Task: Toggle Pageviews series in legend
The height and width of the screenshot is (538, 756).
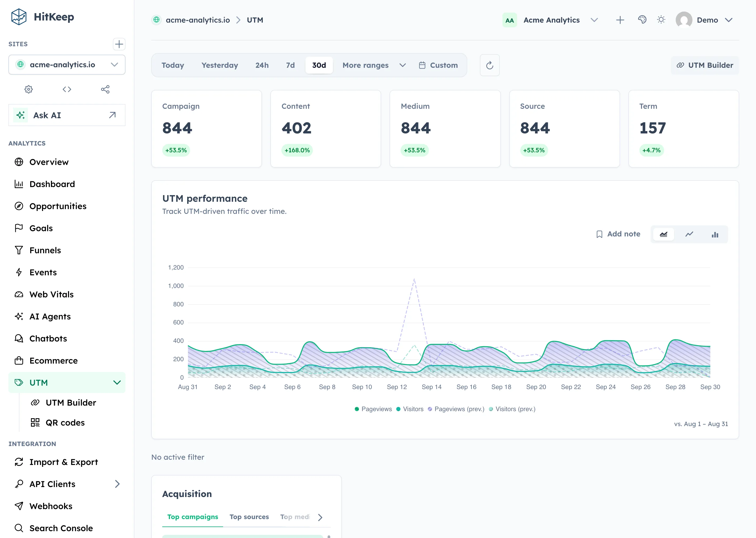Action: point(373,409)
